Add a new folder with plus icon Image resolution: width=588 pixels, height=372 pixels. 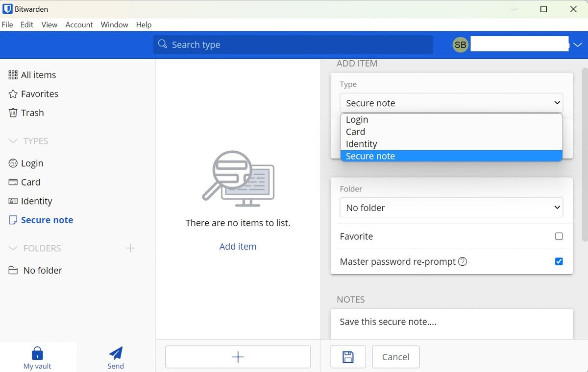[130, 248]
